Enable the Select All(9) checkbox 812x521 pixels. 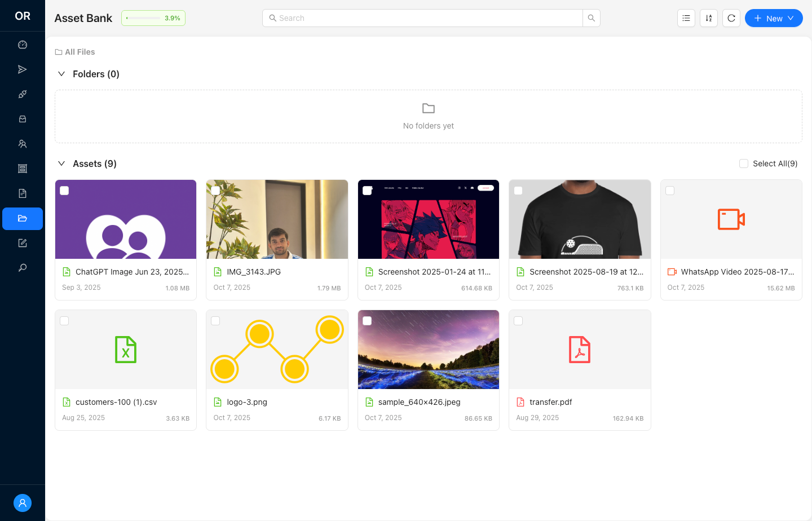pos(743,163)
